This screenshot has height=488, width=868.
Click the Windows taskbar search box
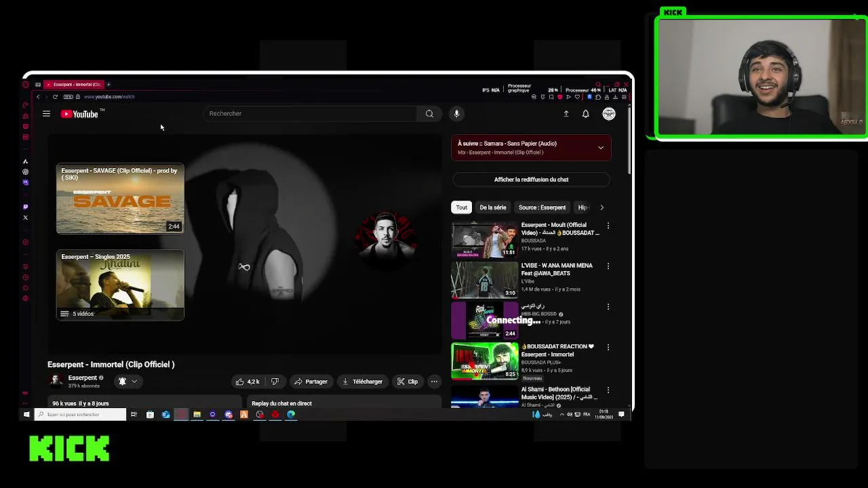point(80,414)
